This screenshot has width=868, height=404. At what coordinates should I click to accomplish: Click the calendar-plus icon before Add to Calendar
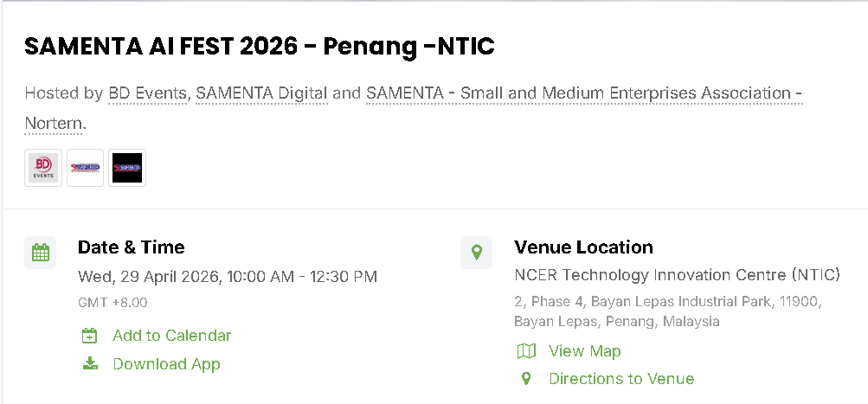coord(90,336)
